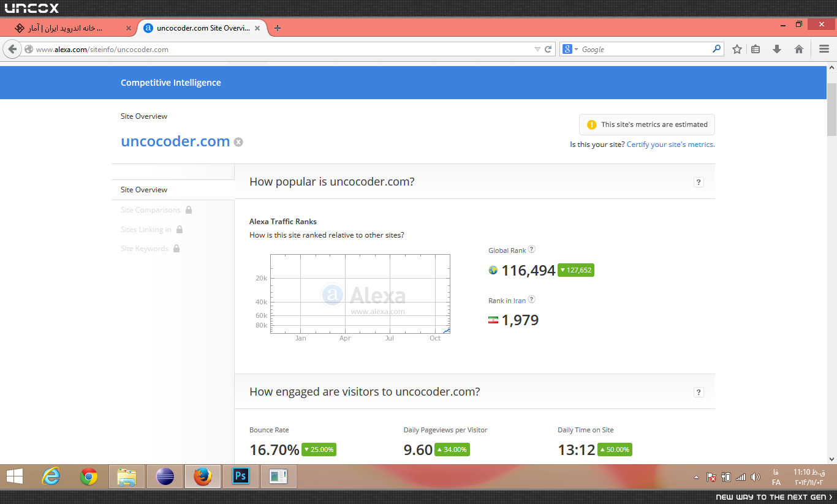Screen dimensions: 837x504
Task: Open help for the engagement section
Action: click(x=699, y=392)
